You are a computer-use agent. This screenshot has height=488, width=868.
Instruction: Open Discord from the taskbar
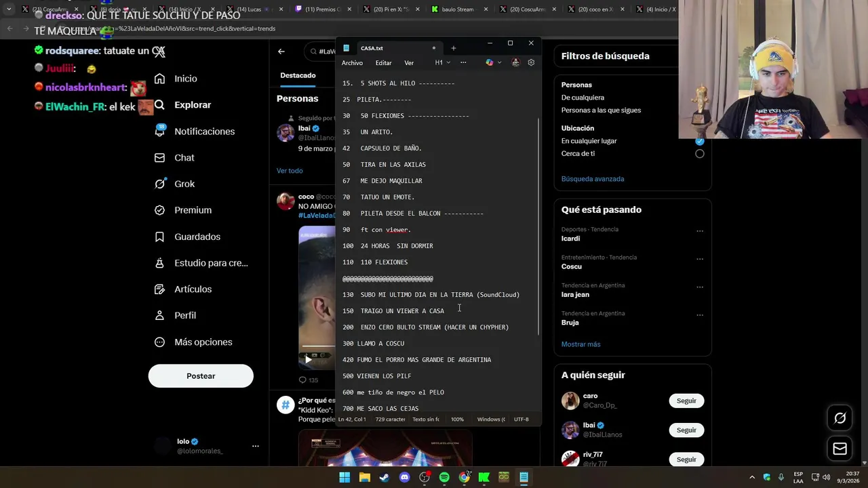point(405,477)
